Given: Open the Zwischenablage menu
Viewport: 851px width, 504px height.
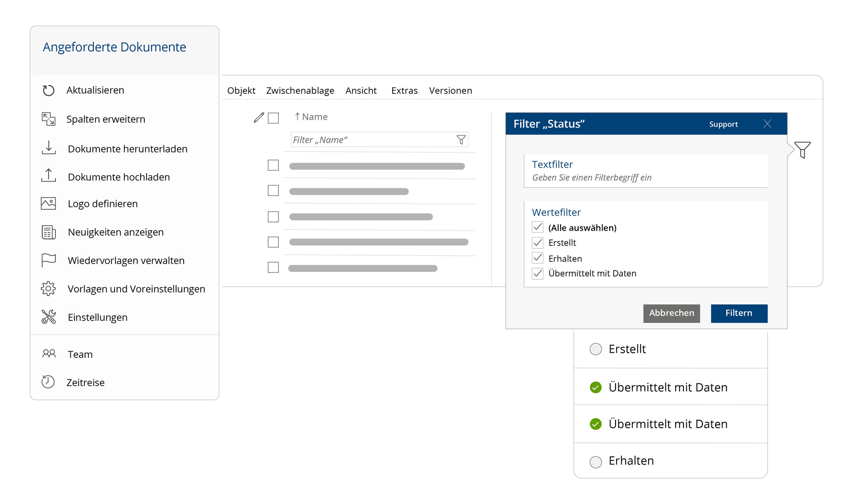Looking at the screenshot, I should [x=300, y=91].
